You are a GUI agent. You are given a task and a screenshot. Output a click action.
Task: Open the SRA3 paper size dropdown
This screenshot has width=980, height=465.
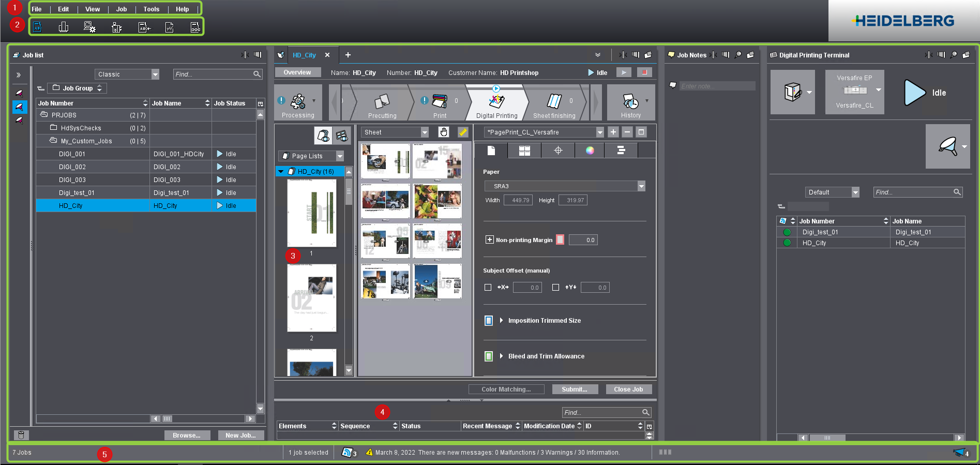[641, 186]
